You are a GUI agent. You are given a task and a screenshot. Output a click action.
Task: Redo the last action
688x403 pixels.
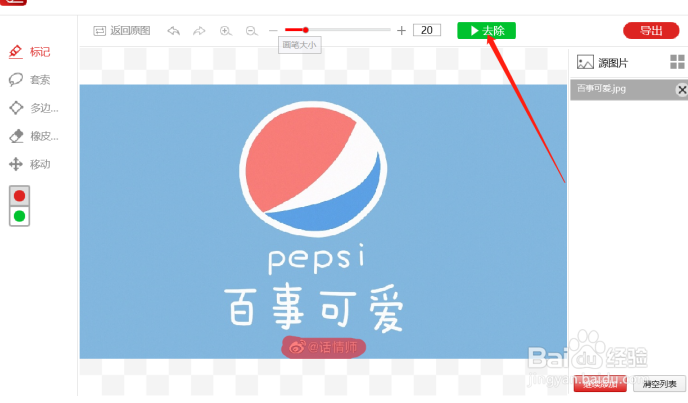(199, 30)
